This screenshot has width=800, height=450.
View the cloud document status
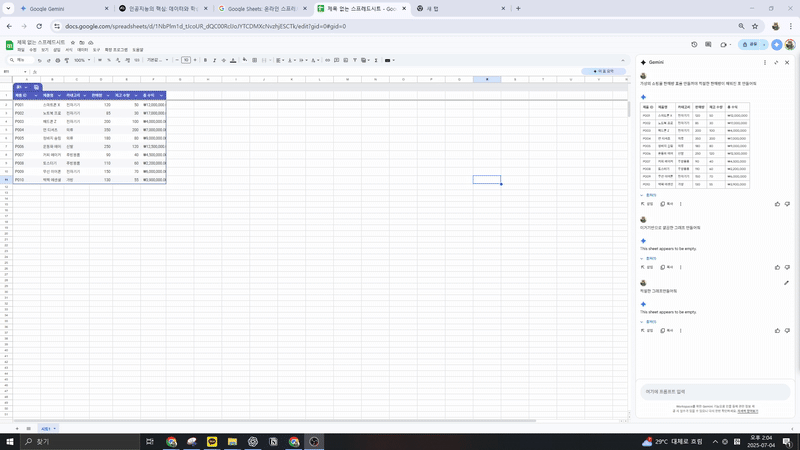pyautogui.click(x=91, y=42)
